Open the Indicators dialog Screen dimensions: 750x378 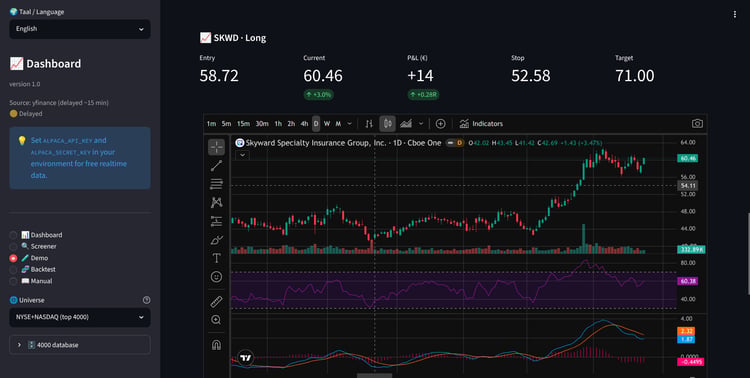click(x=481, y=123)
